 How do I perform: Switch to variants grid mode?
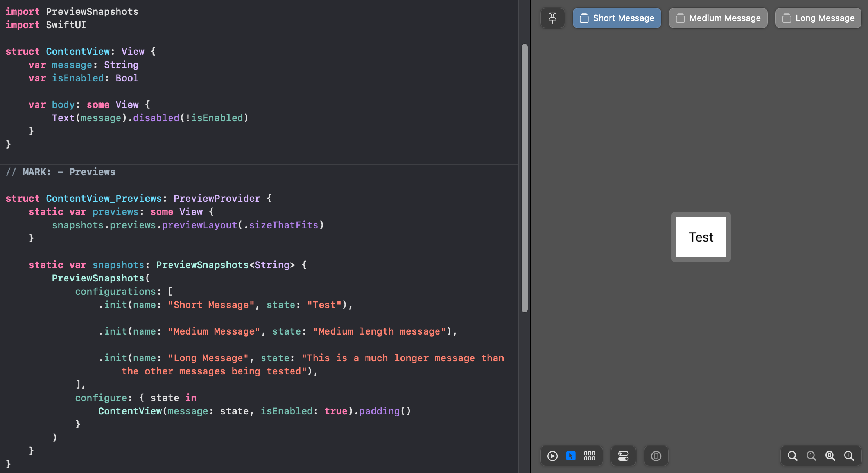(590, 456)
